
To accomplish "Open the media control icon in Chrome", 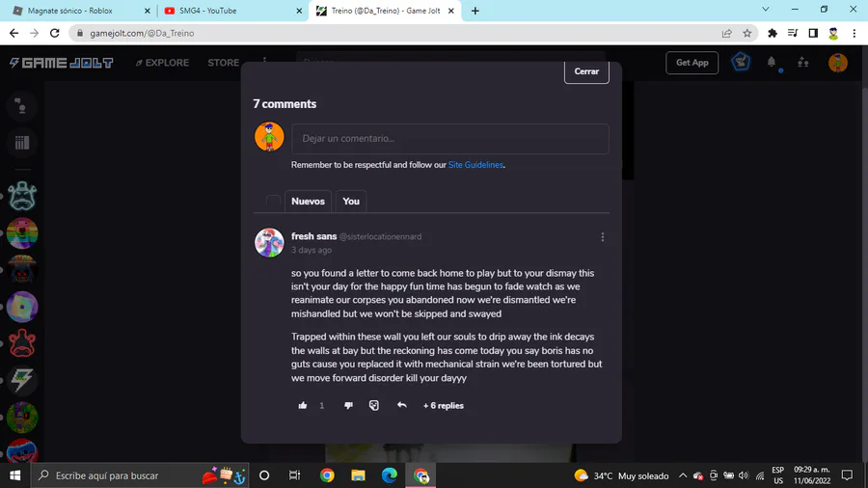I will (793, 33).
